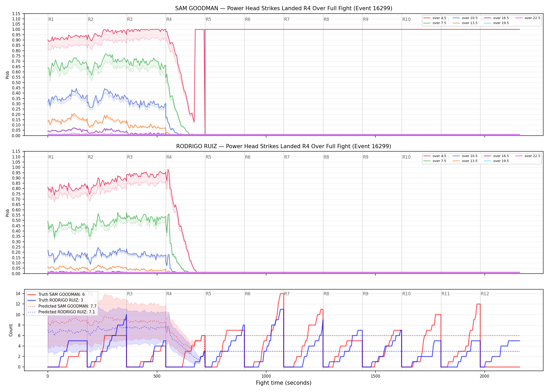
Task: Click the R7 round marker in Count chart
Action: coord(287,294)
